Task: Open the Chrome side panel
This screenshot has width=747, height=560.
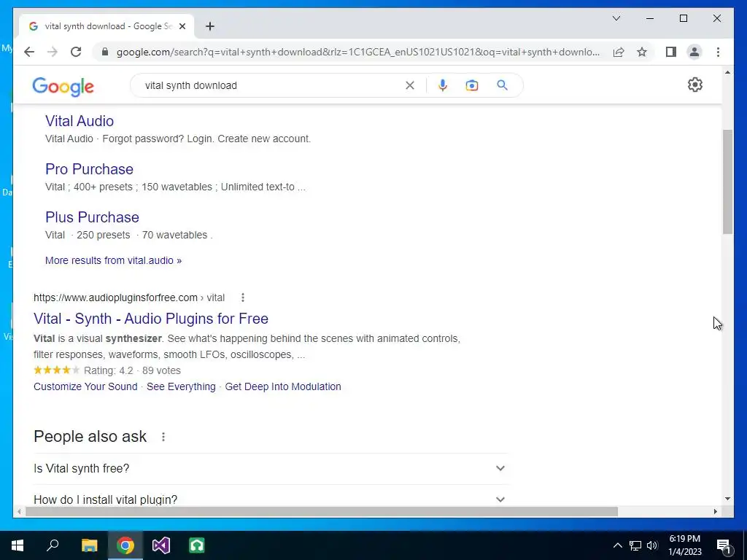Action: (x=671, y=52)
